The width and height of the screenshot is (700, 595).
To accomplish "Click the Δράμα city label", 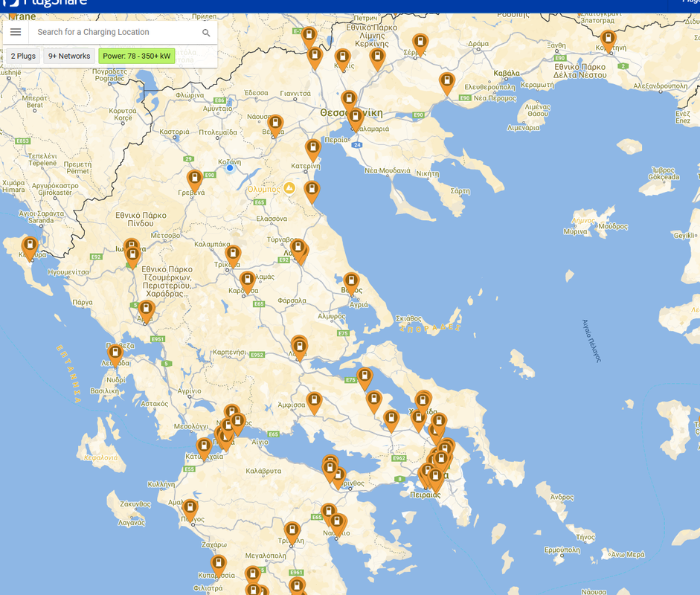I will (478, 44).
